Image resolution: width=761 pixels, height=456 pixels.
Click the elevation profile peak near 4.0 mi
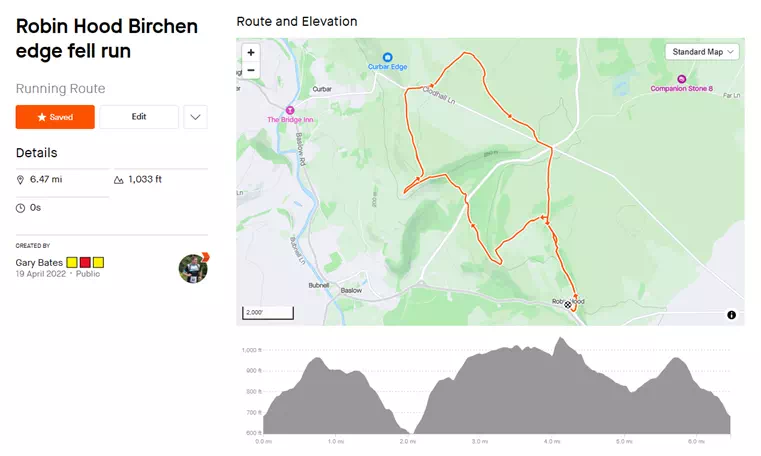click(x=561, y=342)
